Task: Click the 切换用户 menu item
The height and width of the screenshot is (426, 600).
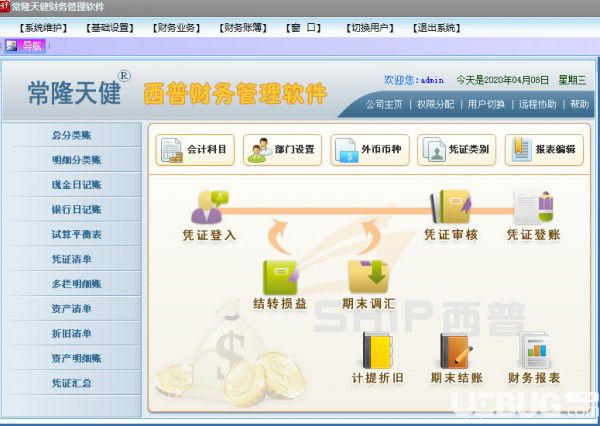Action: (370, 28)
